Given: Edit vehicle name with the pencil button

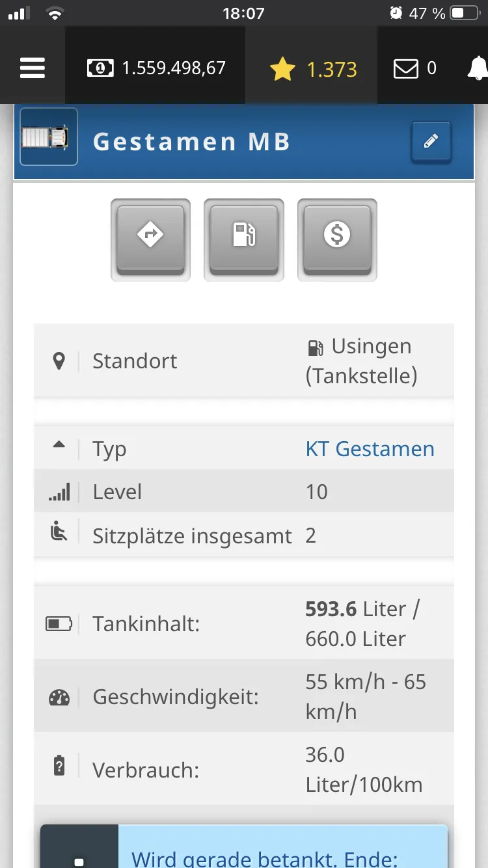Looking at the screenshot, I should point(431,141).
